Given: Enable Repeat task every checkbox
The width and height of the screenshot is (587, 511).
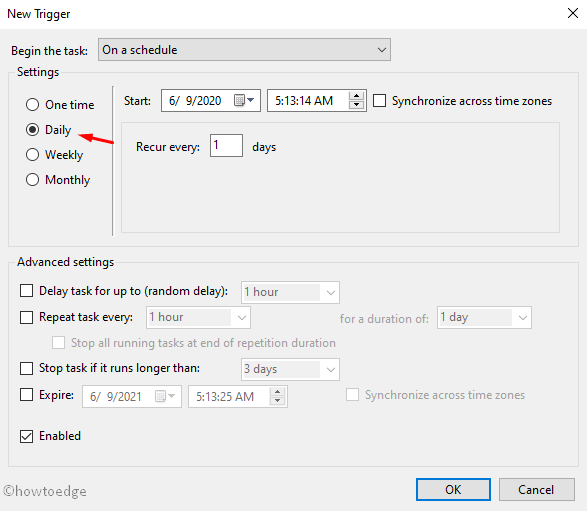Looking at the screenshot, I should coord(26,317).
